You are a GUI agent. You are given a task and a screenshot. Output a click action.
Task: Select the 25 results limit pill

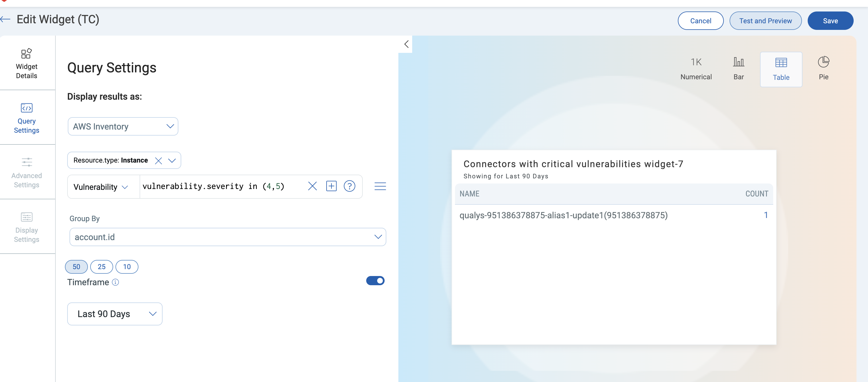coord(101,267)
